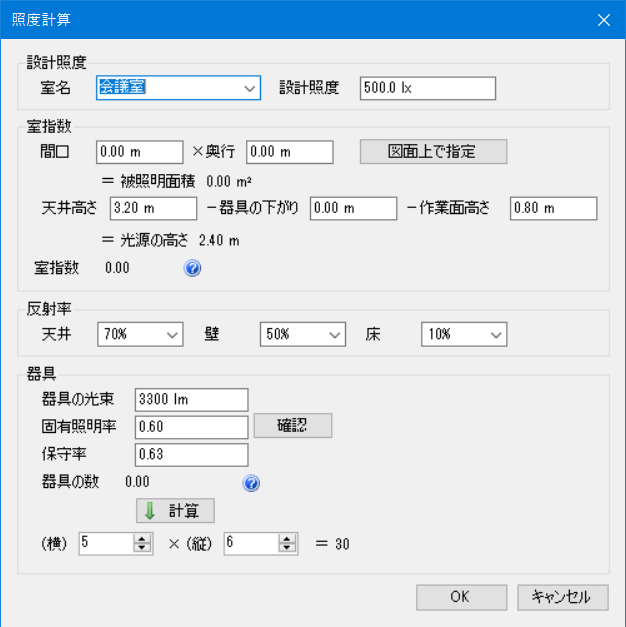Click the 設計照度 500.0 lx field
Viewport: 626px width, 627px height.
click(428, 88)
